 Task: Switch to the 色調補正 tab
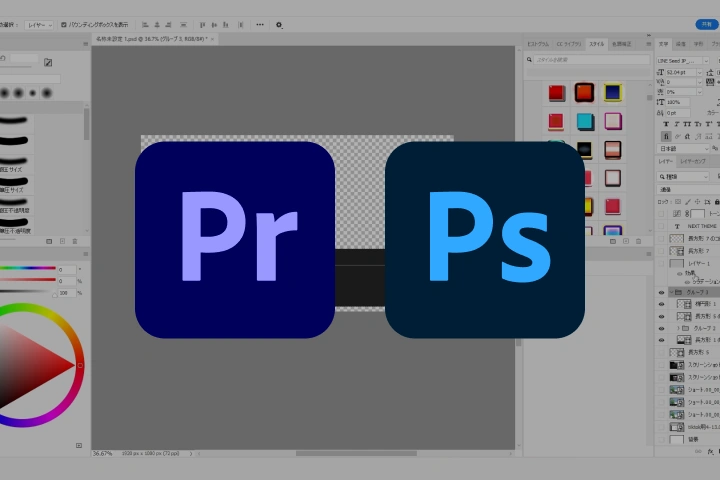(621, 44)
